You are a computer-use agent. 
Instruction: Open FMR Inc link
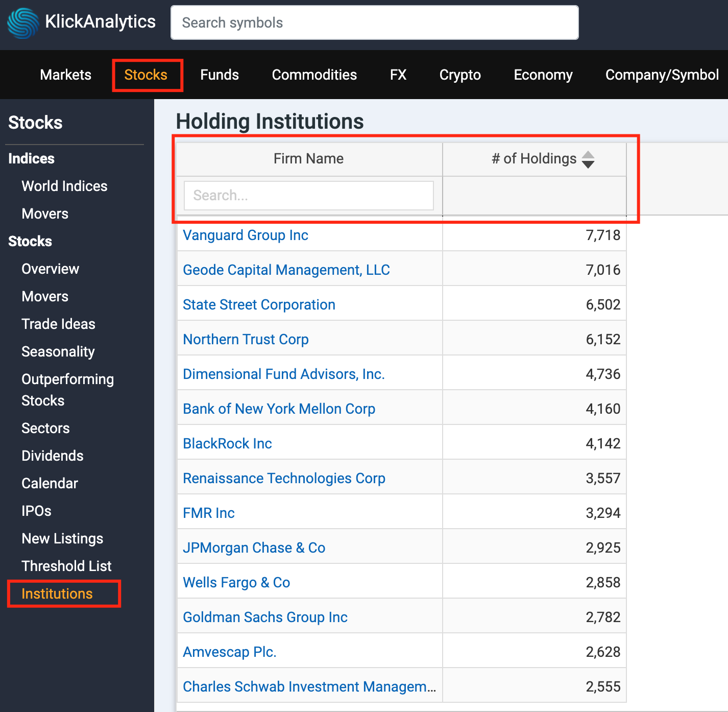click(x=209, y=513)
